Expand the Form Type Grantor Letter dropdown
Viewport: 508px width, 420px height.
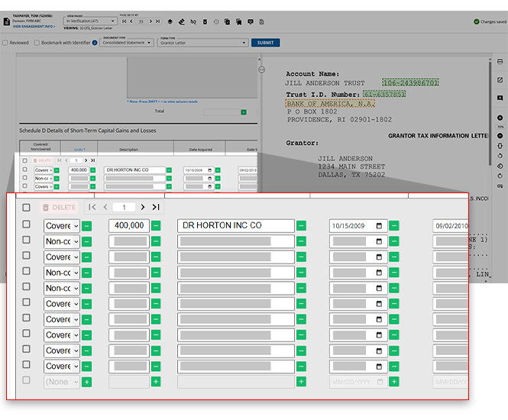(x=203, y=43)
